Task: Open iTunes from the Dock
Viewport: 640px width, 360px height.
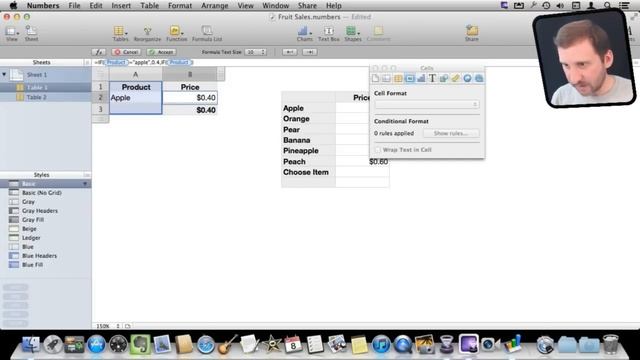Action: click(381, 344)
